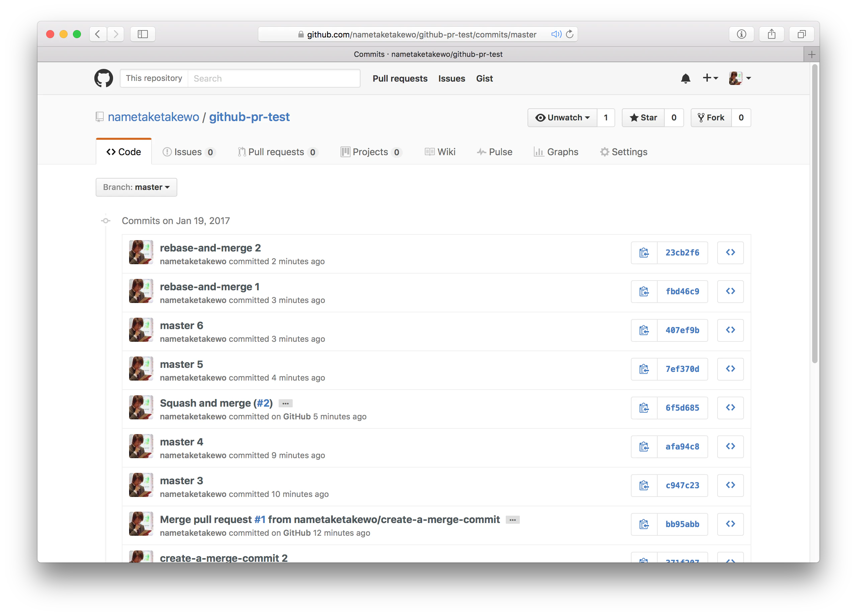
Task: Browse repository at rebase-and-merge 1 commit
Action: [x=731, y=292]
